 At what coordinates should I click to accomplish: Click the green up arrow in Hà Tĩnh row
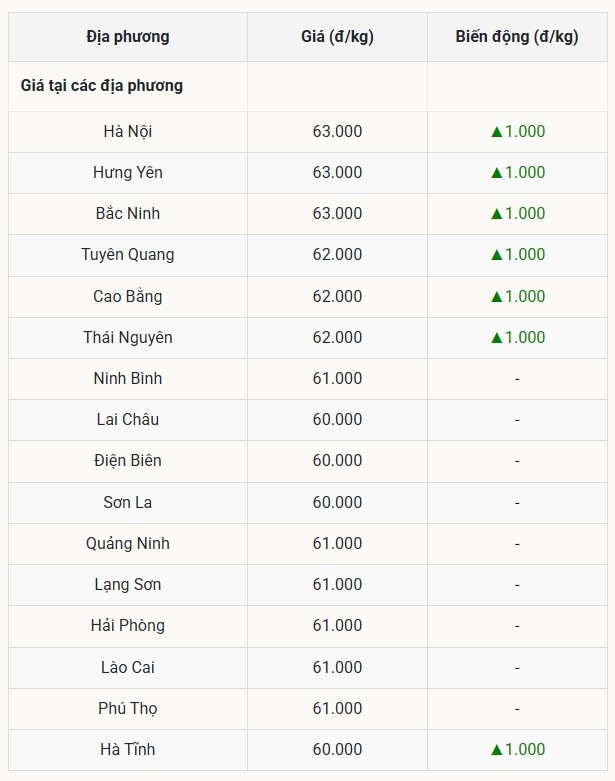[495, 750]
